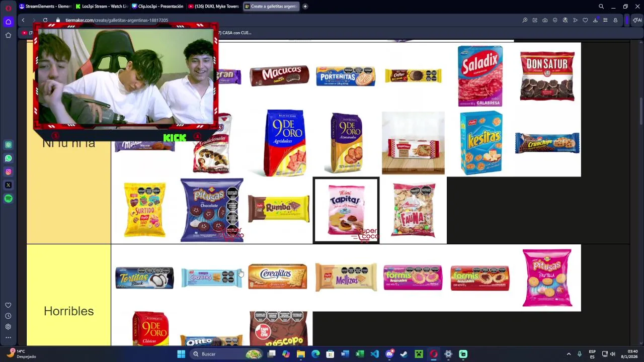Select the Create a galletitas argentinas tab
Image resolution: width=644 pixels, height=362 pixels.
tap(271, 7)
